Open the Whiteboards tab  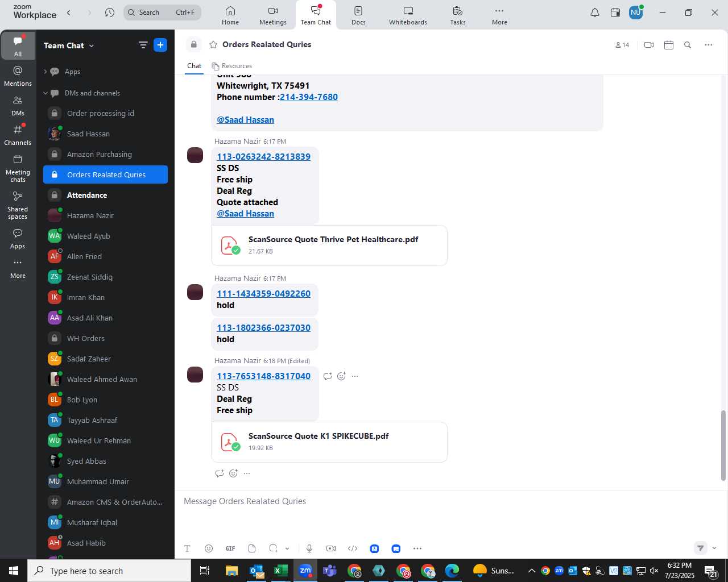(408, 15)
